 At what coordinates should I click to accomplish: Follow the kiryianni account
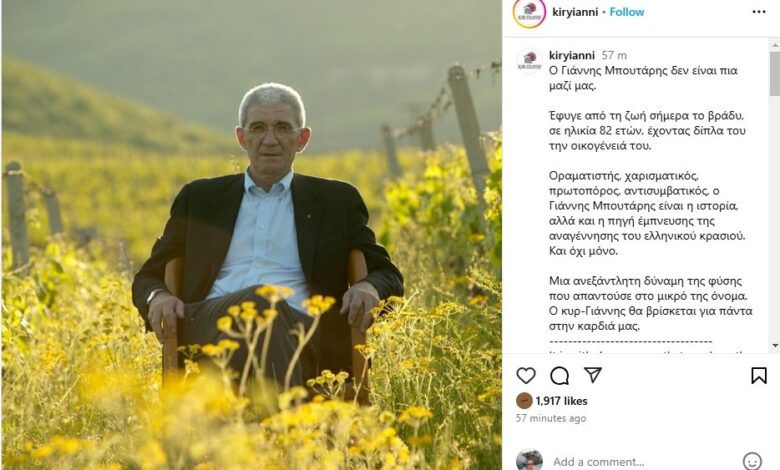point(627,12)
